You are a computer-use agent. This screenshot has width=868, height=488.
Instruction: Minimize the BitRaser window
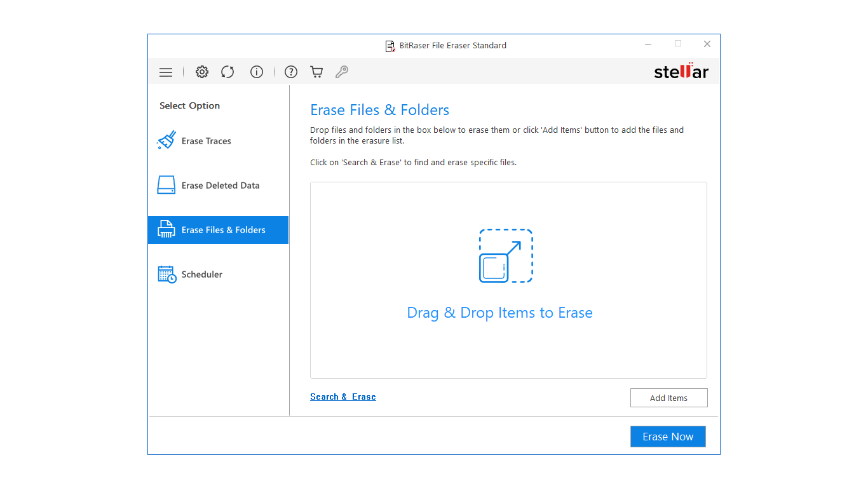tap(648, 44)
